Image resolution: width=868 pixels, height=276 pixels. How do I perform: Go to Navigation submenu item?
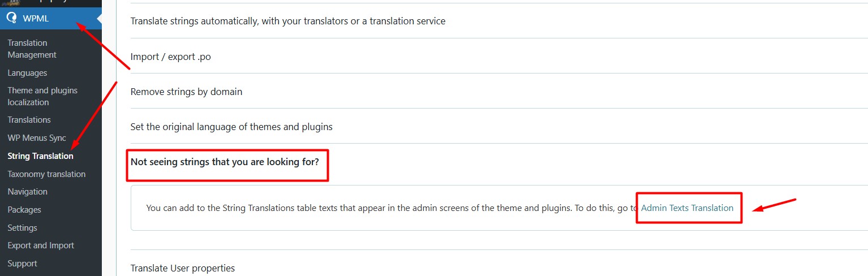[x=28, y=192]
